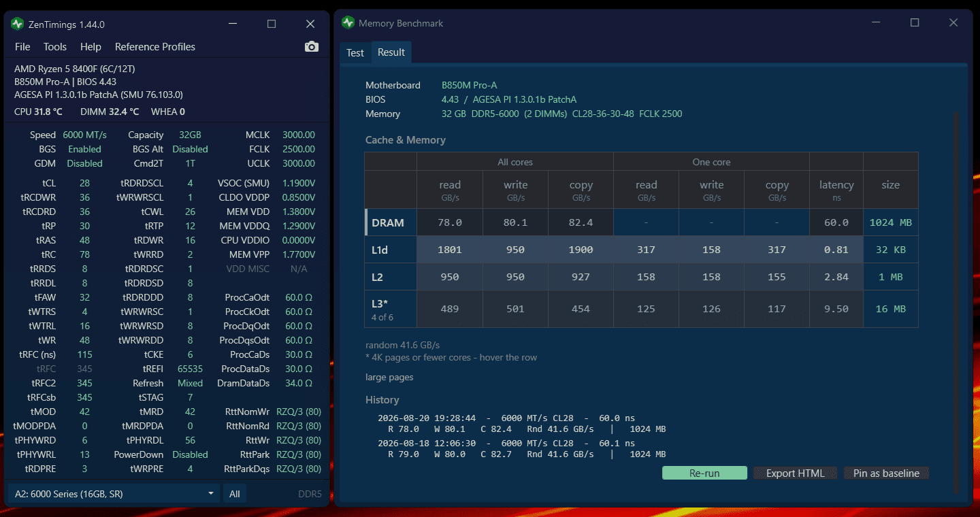
Task: Switch to the Test tab
Action: click(355, 53)
